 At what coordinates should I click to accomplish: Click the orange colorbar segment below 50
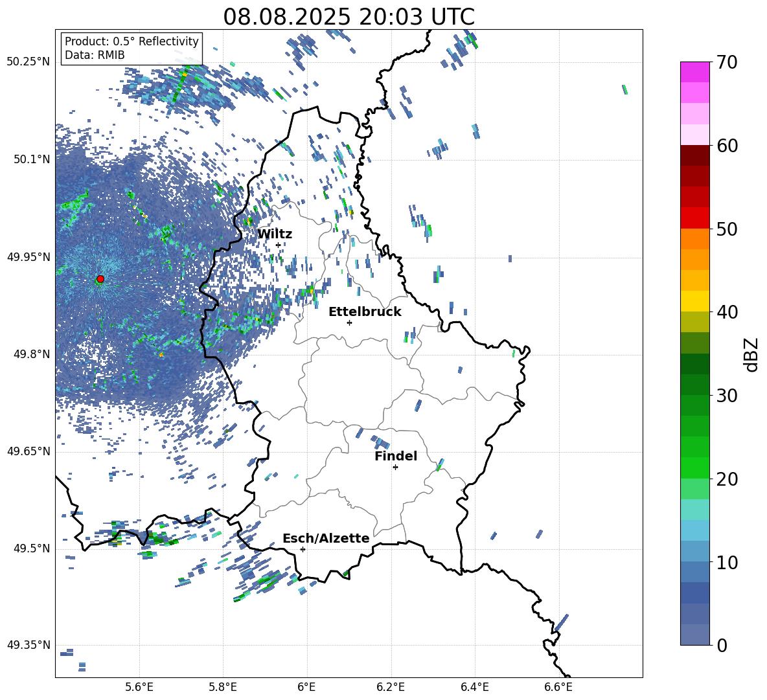[x=695, y=239]
